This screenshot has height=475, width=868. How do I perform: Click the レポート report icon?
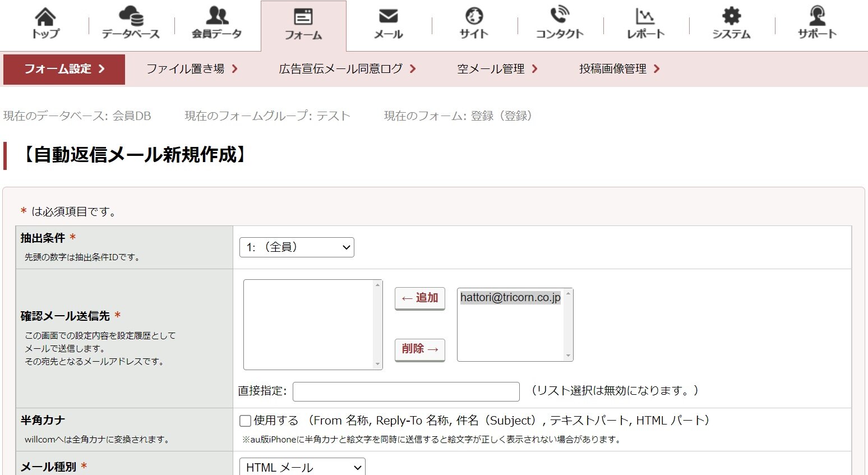tap(645, 22)
